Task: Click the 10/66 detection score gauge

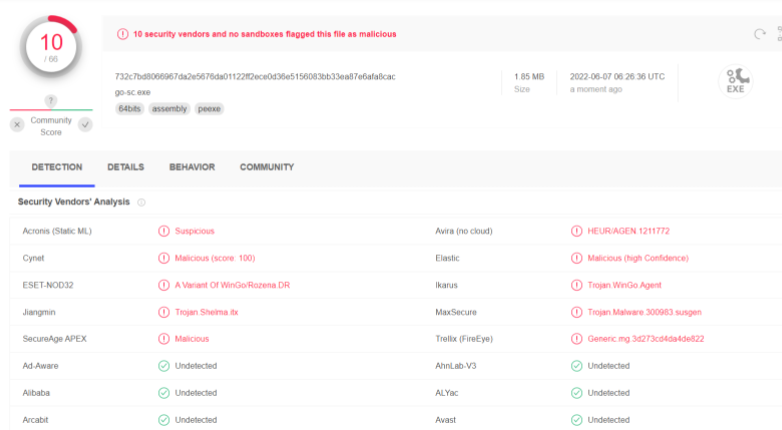Action: pyautogui.click(x=51, y=46)
